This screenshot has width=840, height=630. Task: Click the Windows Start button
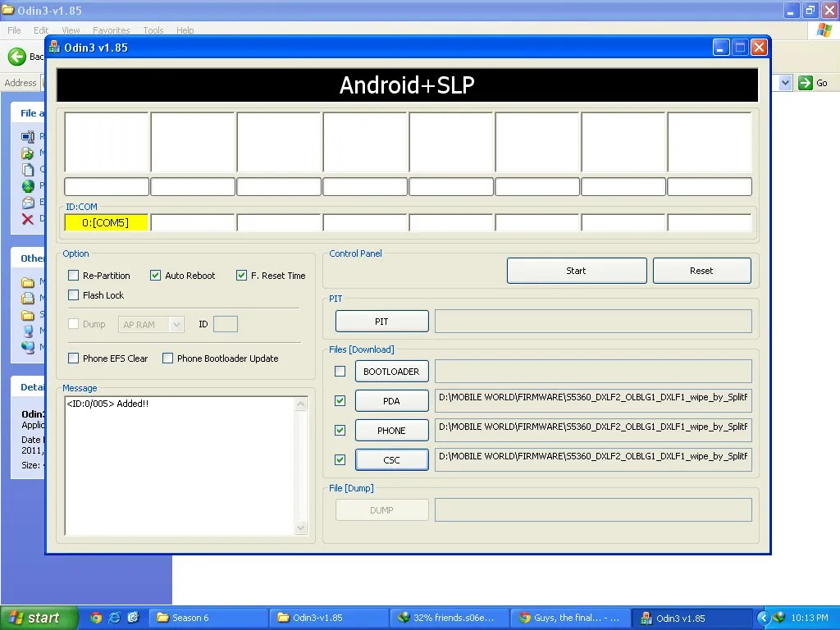39,618
